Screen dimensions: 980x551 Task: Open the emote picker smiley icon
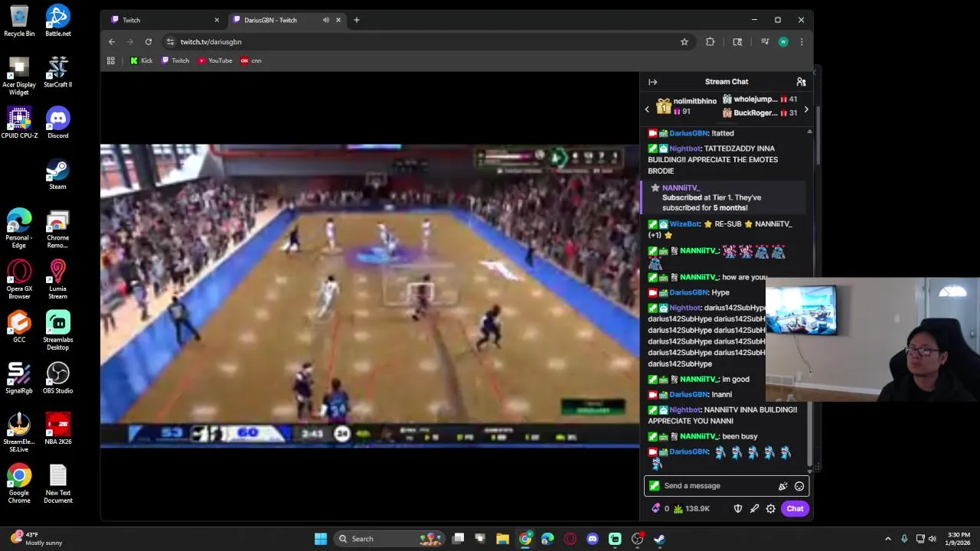point(799,486)
